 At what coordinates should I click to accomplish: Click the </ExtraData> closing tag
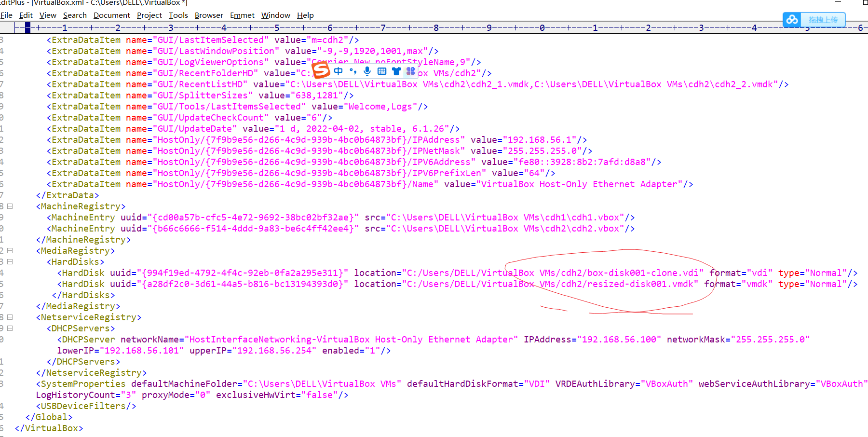(68, 195)
